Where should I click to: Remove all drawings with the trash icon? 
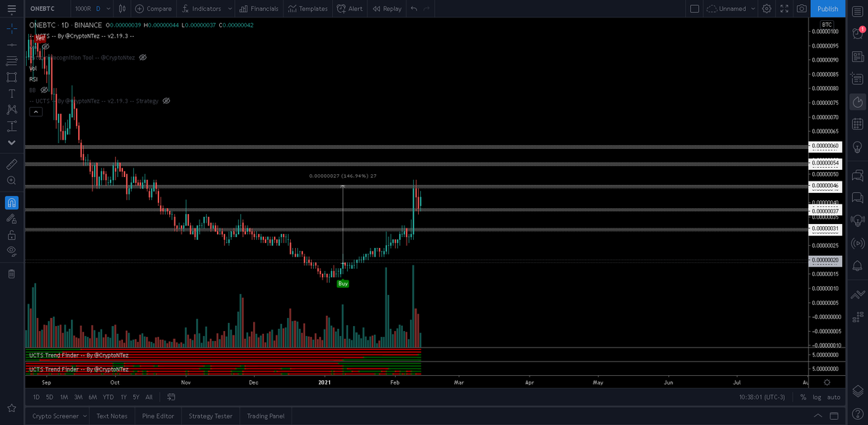[x=11, y=273]
